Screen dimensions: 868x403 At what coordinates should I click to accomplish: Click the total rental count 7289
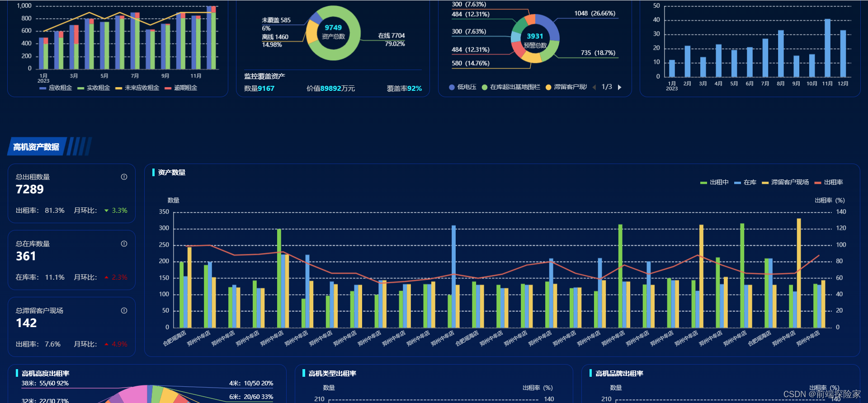[x=30, y=190]
